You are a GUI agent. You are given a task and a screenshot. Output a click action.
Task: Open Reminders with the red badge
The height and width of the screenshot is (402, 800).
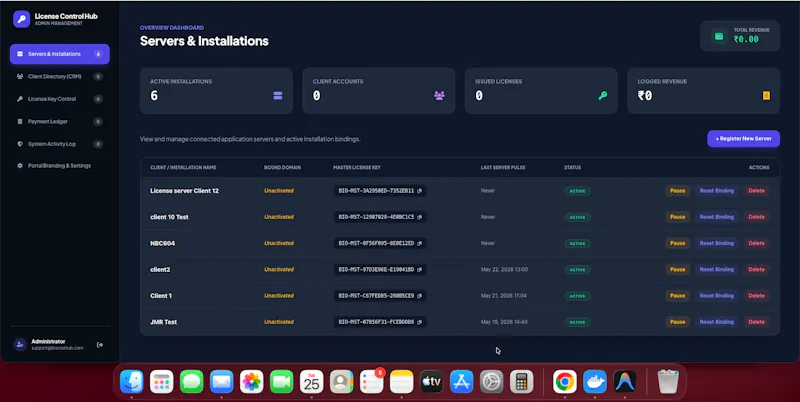[x=371, y=382]
